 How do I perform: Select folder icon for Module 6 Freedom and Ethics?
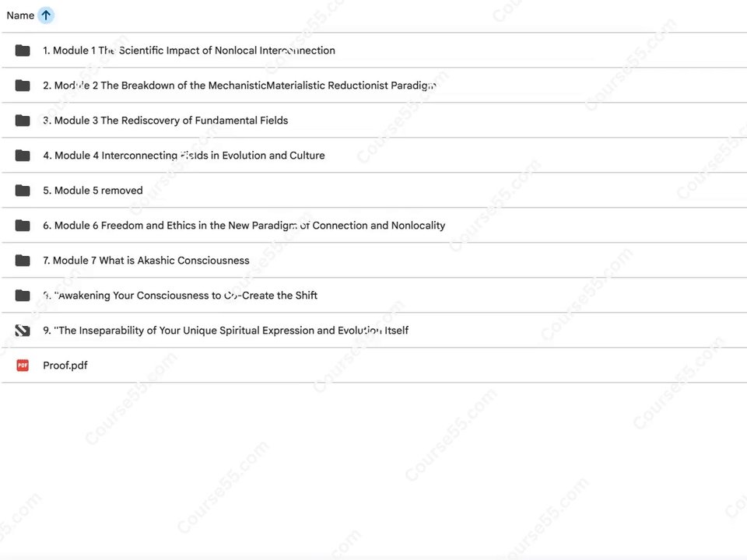pyautogui.click(x=23, y=226)
